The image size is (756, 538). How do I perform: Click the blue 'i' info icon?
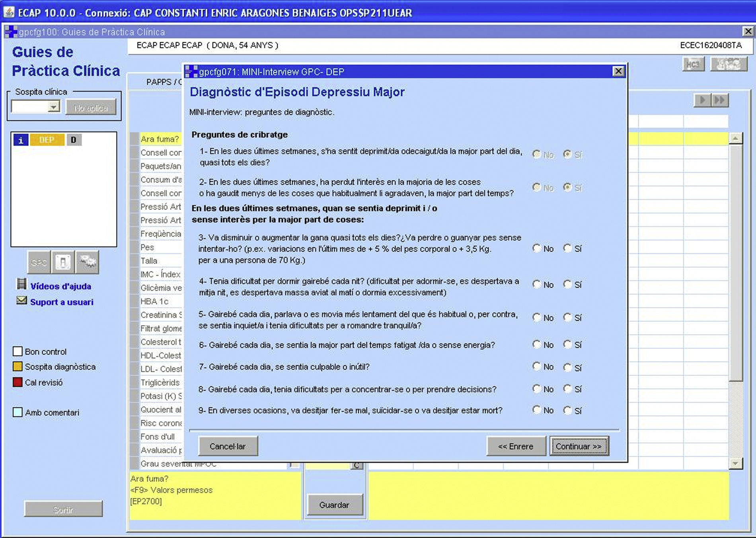click(x=21, y=140)
